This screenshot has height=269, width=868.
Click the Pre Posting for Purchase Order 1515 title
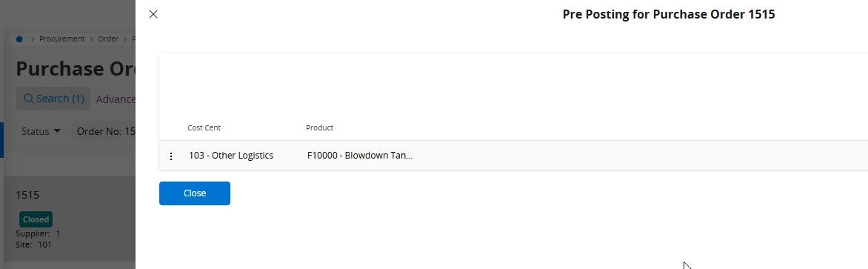[x=669, y=14]
